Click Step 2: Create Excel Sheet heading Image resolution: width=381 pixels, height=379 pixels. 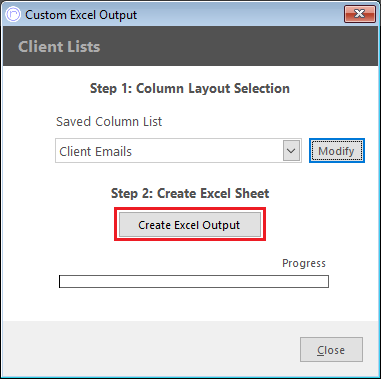click(x=190, y=193)
